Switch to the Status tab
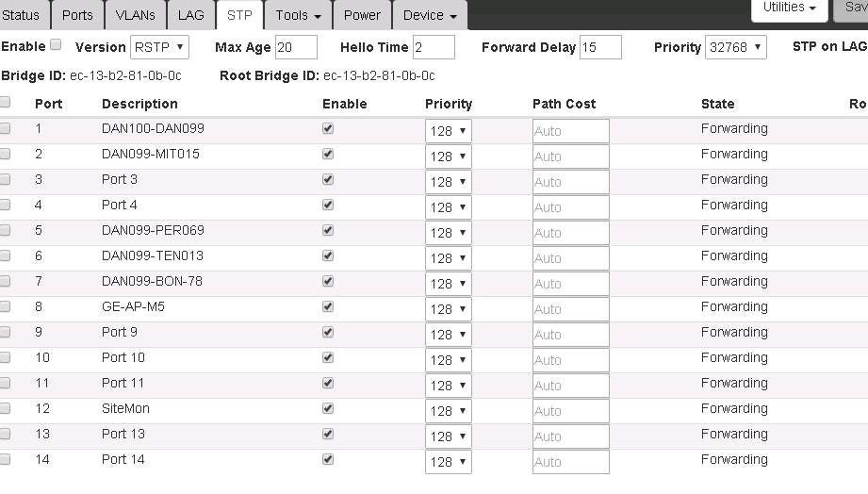The height and width of the screenshot is (494, 868). tap(22, 15)
